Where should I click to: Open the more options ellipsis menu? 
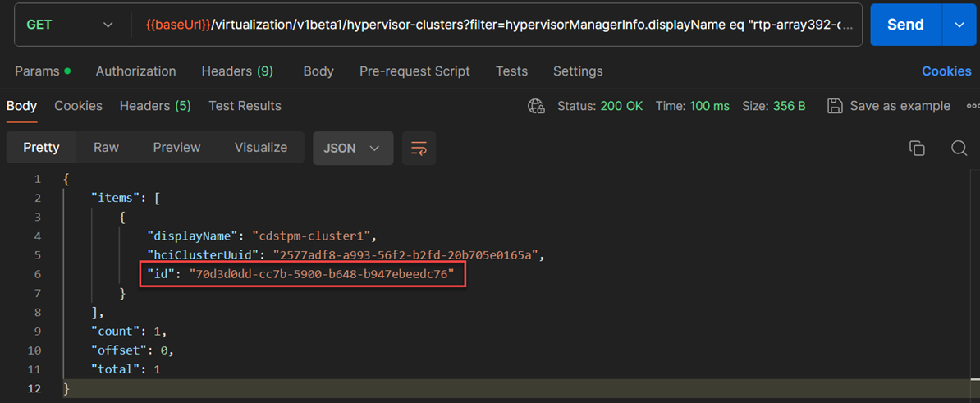[x=973, y=106]
